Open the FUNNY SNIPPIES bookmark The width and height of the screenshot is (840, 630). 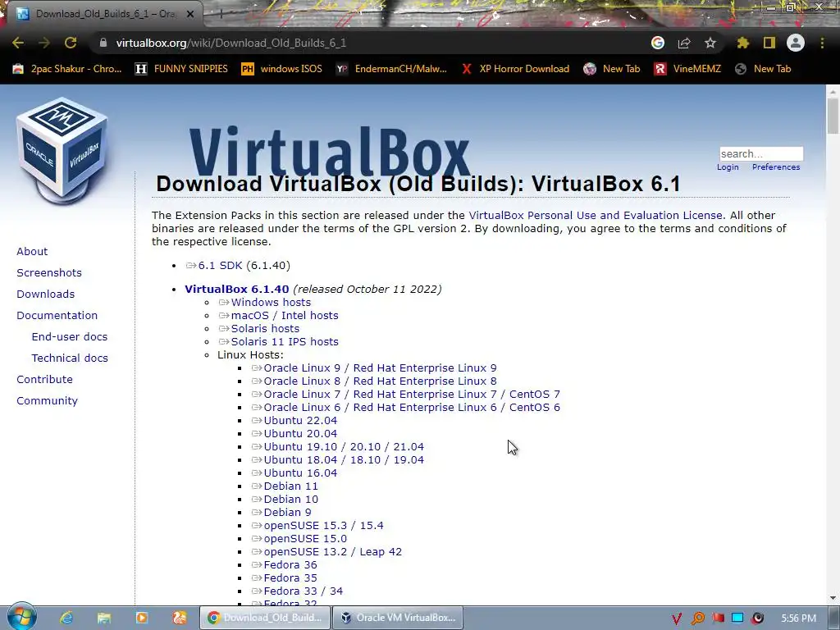(x=181, y=69)
